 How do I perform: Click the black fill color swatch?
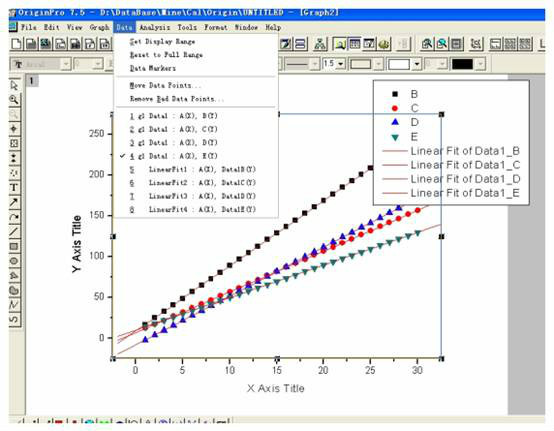462,64
